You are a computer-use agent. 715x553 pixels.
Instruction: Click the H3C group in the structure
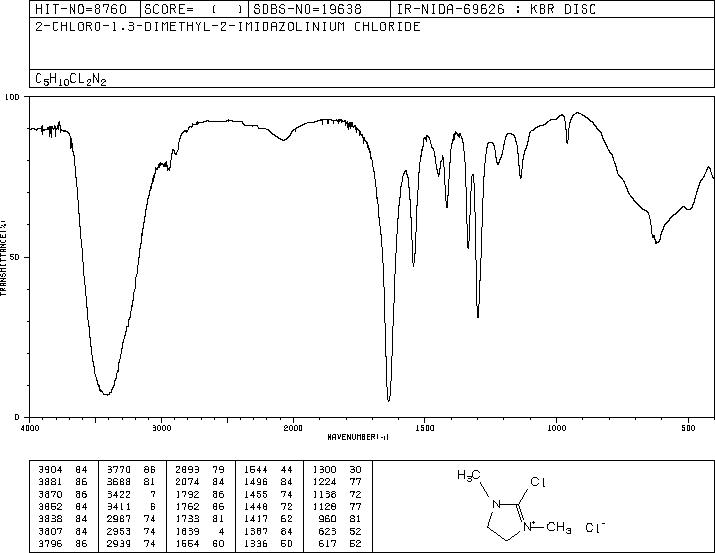coord(468,476)
